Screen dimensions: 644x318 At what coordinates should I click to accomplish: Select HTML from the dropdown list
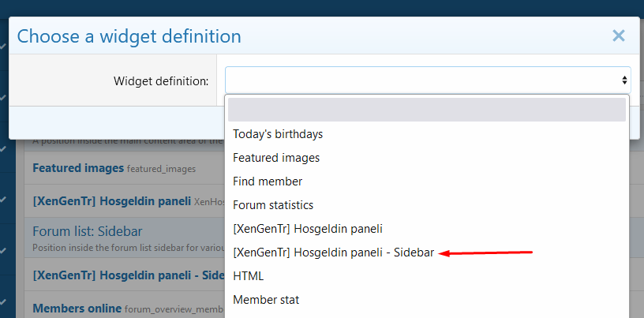tap(248, 276)
